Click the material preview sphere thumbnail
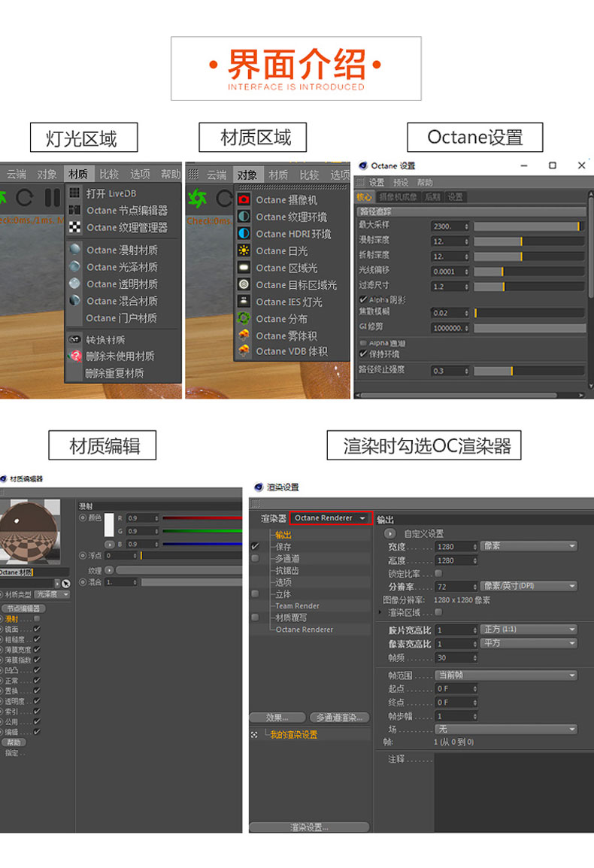594x868 pixels. [29, 531]
